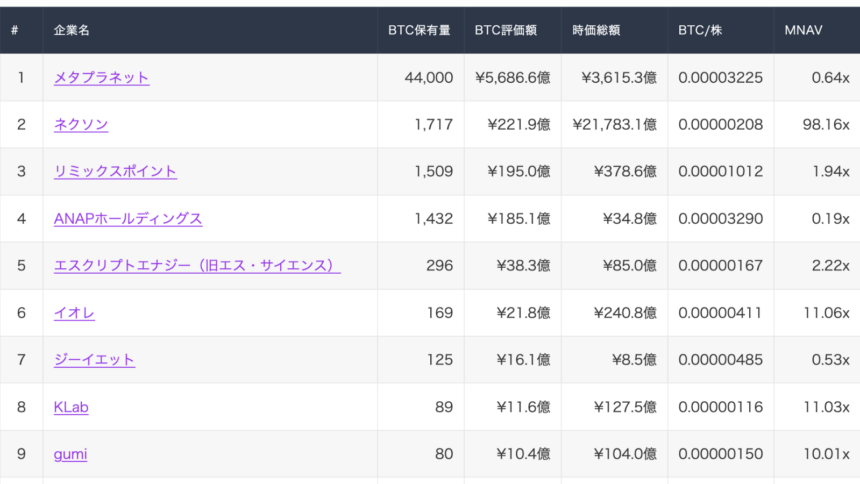Select the 0.00003225 BTC per share cell
The width and height of the screenshot is (860, 484).
pyautogui.click(x=720, y=77)
